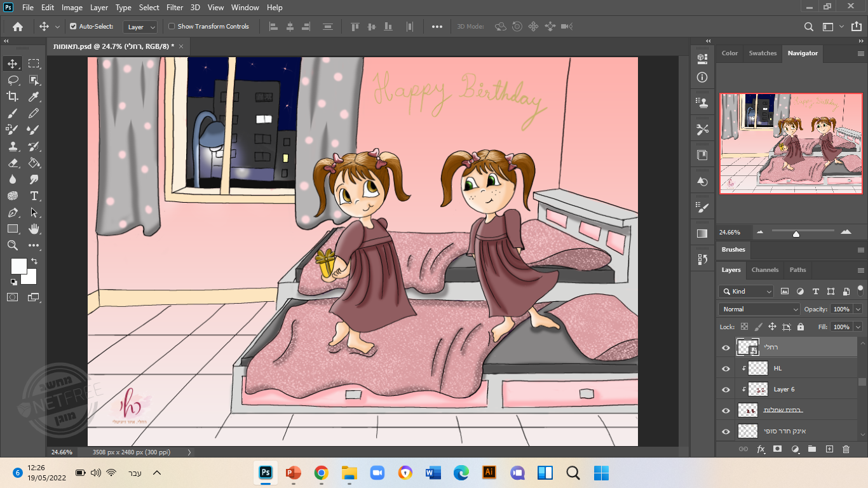Activate the Clone Stamp tool

pyautogui.click(x=13, y=146)
